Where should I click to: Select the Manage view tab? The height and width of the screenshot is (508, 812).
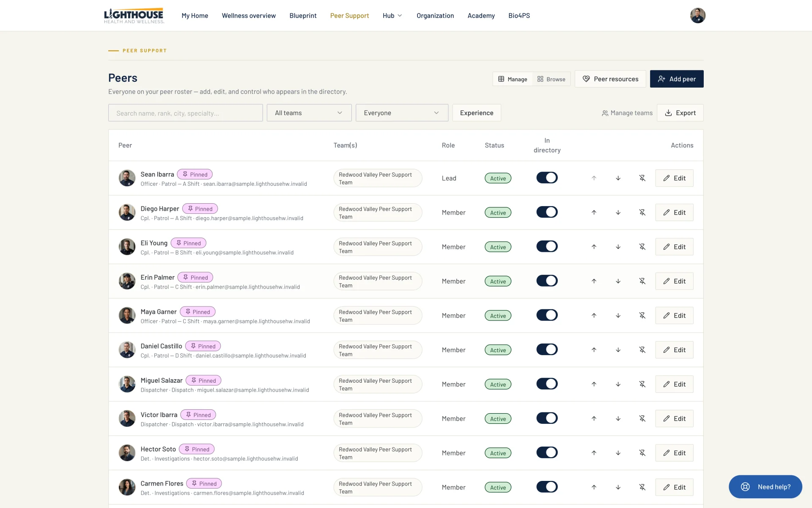pyautogui.click(x=513, y=79)
